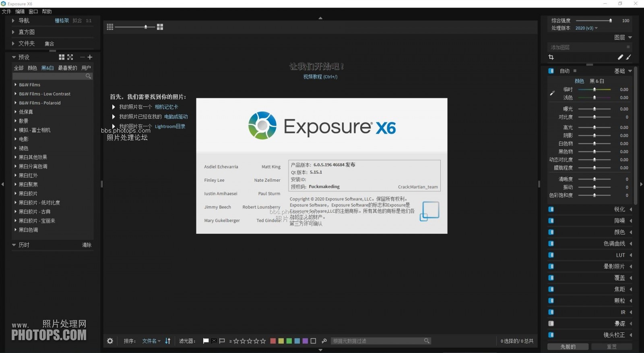This screenshot has height=353, width=644.
Task: Click metadata filter search magnifier icon
Action: point(427,341)
